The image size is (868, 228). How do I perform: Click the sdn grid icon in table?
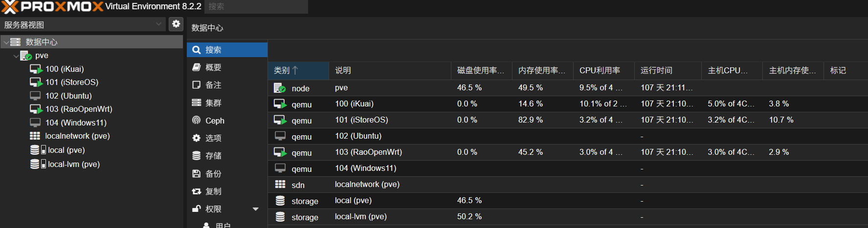(x=280, y=185)
